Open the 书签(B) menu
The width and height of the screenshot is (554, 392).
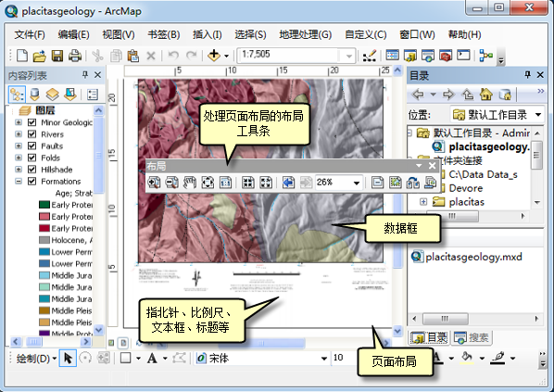coord(164,34)
